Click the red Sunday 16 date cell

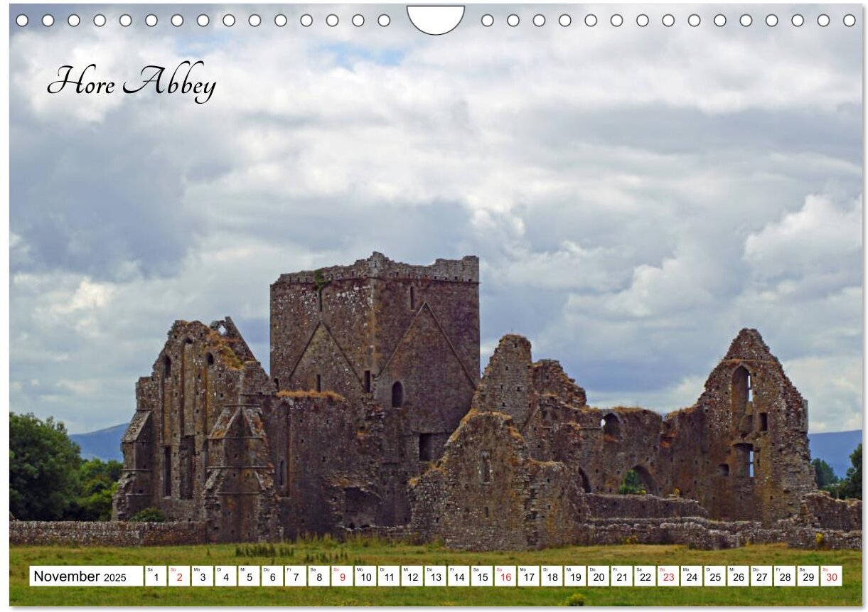[505, 576]
